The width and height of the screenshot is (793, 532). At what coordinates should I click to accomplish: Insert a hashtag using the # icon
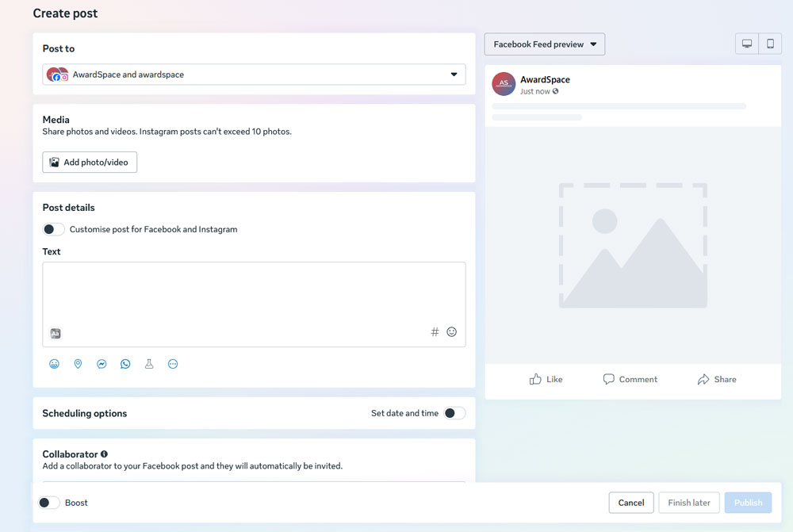pos(435,331)
